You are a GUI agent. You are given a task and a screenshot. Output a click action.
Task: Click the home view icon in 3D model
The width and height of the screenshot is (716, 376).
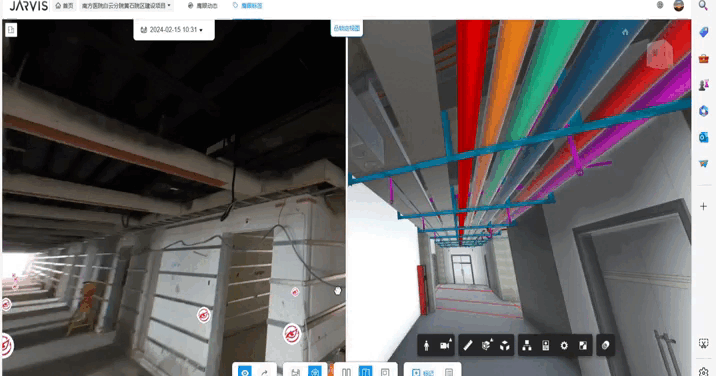tap(625, 32)
